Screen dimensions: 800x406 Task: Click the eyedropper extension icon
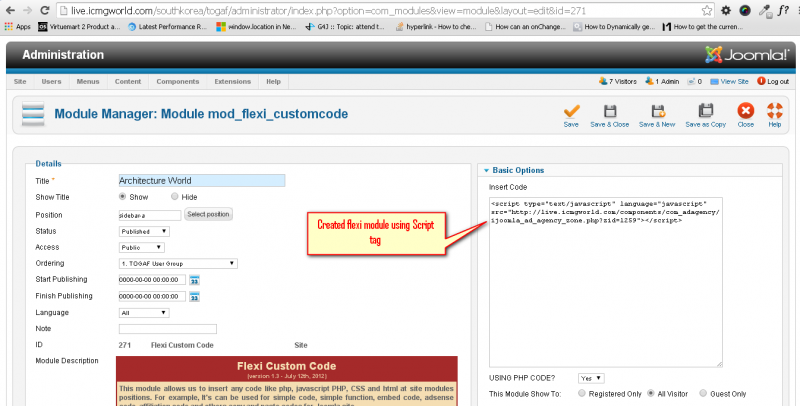point(764,10)
